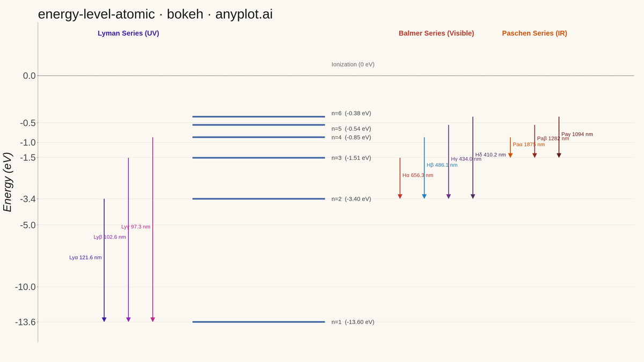Click the energy-level-atomic chart title
The width and height of the screenshot is (644, 362).
point(155,14)
